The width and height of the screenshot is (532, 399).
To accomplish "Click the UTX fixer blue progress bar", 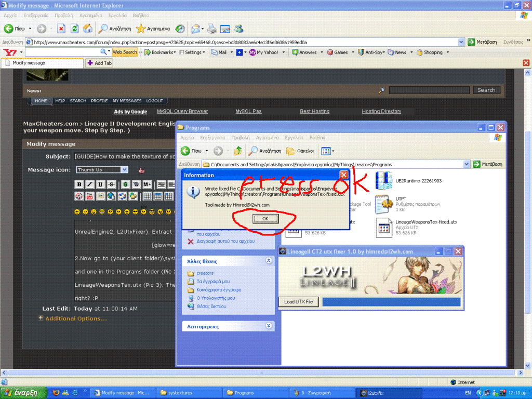I will pos(391,302).
